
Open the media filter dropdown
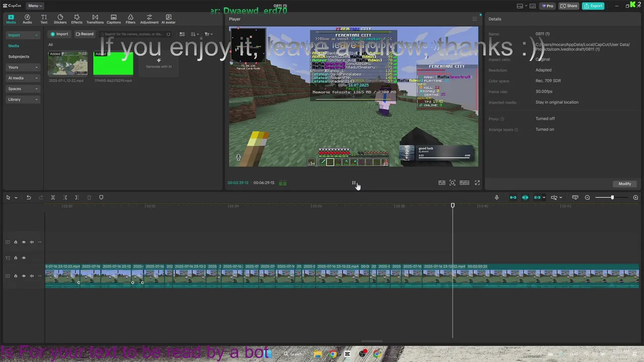(x=208, y=34)
